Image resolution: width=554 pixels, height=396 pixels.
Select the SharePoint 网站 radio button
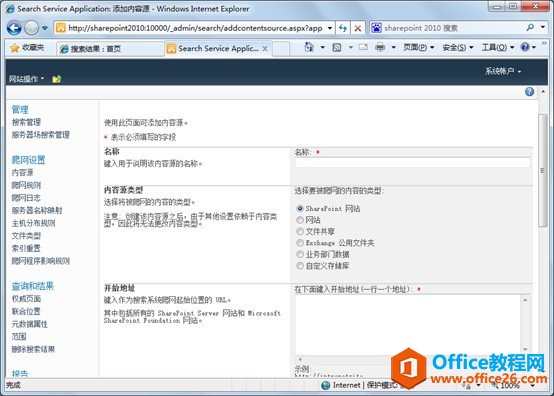coord(300,208)
